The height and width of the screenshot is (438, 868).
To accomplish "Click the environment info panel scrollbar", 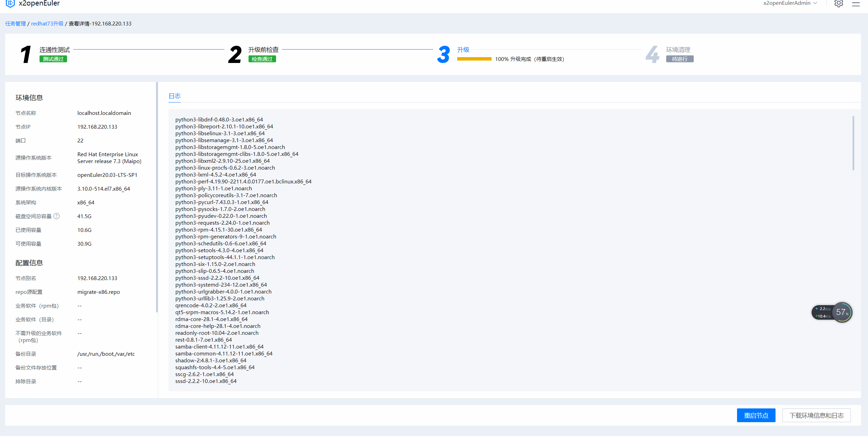I will point(157,196).
